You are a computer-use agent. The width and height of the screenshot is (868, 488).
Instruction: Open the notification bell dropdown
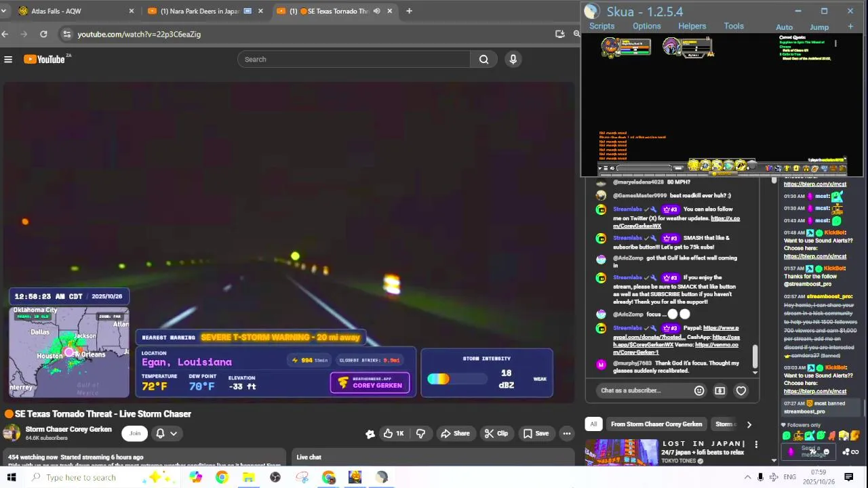[166, 434]
